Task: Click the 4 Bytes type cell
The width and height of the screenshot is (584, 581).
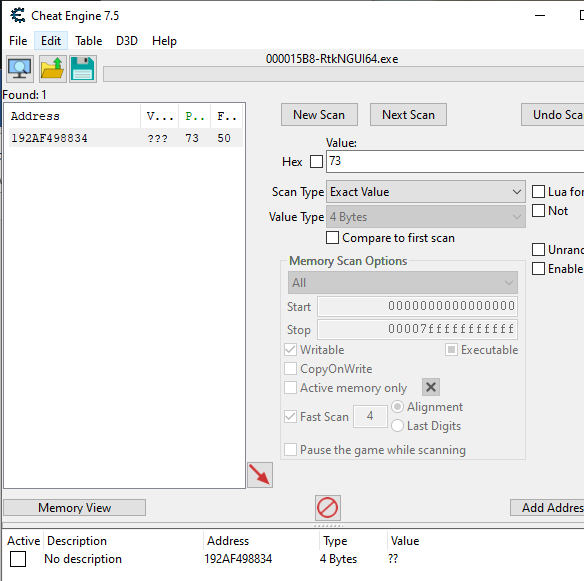Action: [338, 559]
